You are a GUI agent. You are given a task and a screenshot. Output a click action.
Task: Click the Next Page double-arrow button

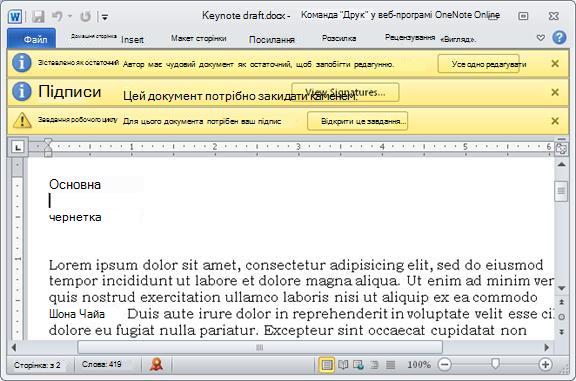tap(561, 331)
